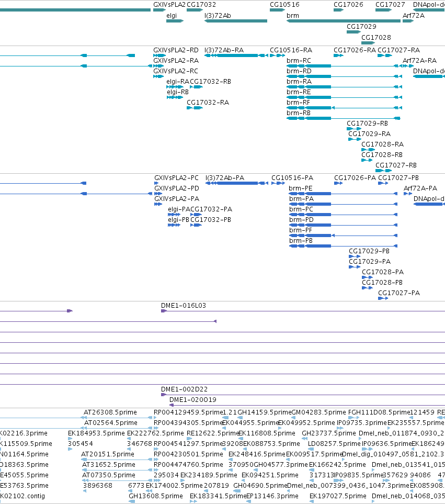Click the CG17028-PB protein label
Image resolution: width=445 pixels, height=504 pixels.
pos(382,283)
